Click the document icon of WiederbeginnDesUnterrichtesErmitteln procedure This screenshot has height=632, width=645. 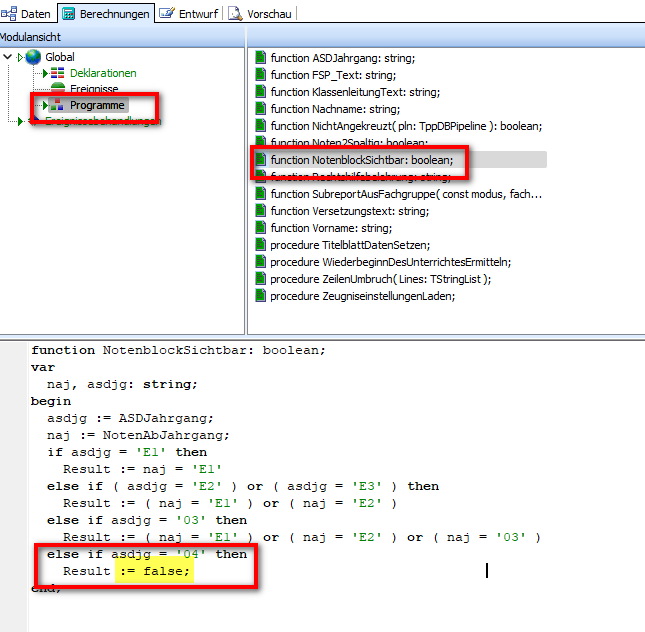coord(260,262)
